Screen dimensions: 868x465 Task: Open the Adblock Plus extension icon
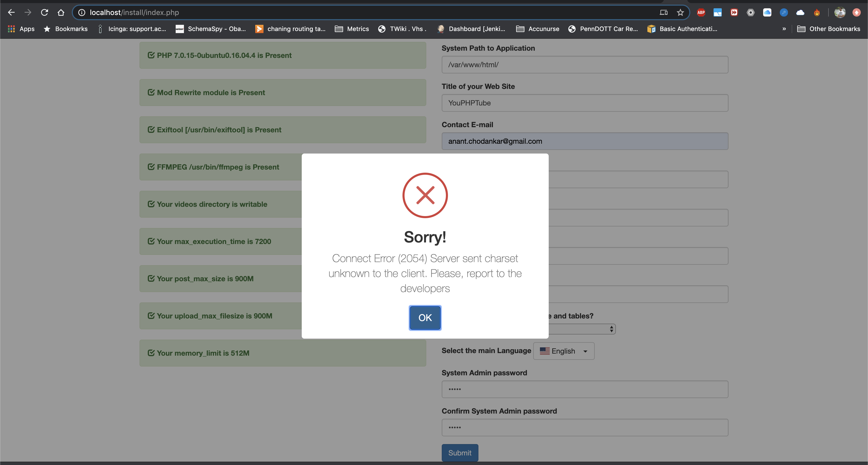click(x=701, y=12)
